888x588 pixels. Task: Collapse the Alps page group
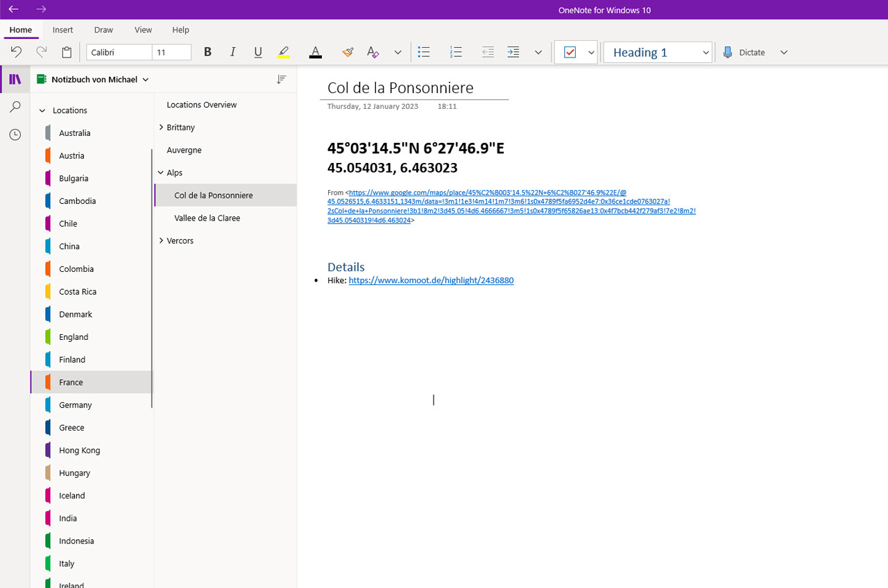click(x=161, y=173)
